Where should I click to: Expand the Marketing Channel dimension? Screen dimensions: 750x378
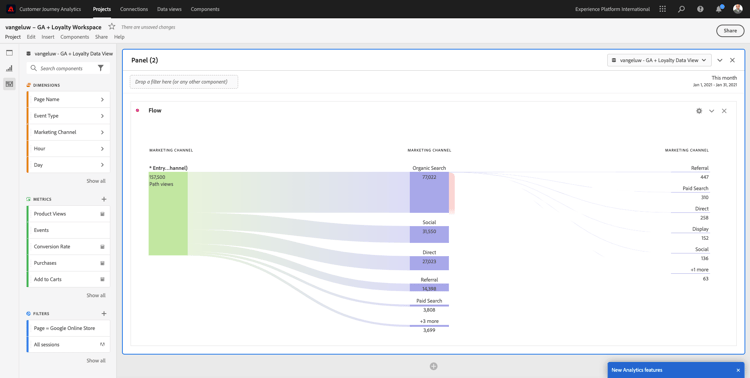tap(102, 132)
